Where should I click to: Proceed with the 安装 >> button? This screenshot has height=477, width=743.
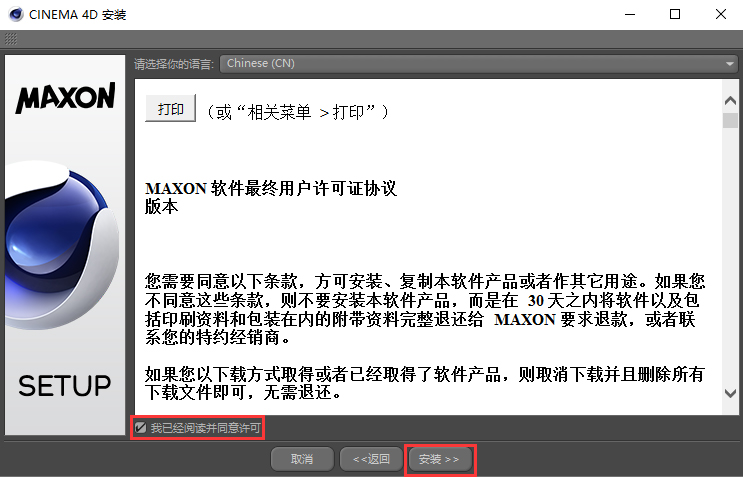tap(440, 459)
